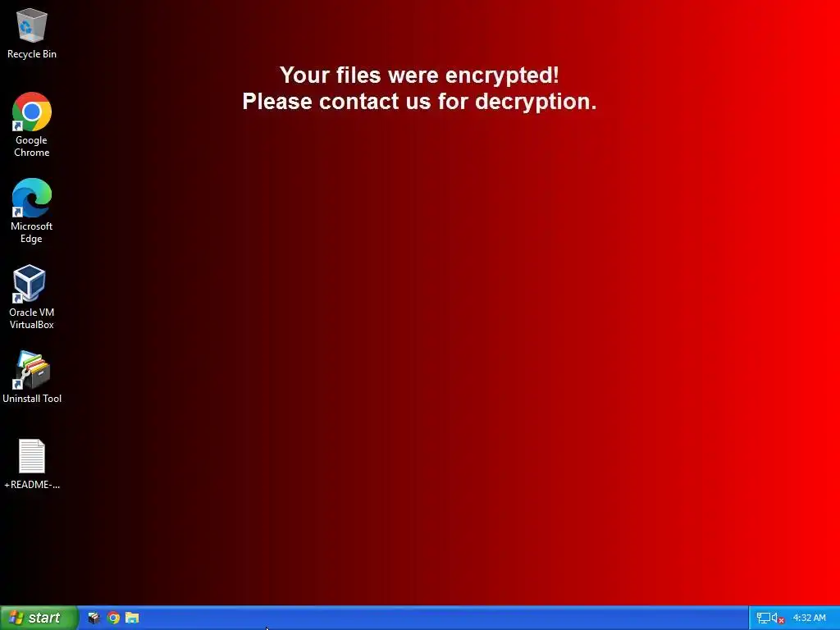Select the Microsoft Edge desktop shortcut icon
The image size is (840, 630).
coord(32,198)
